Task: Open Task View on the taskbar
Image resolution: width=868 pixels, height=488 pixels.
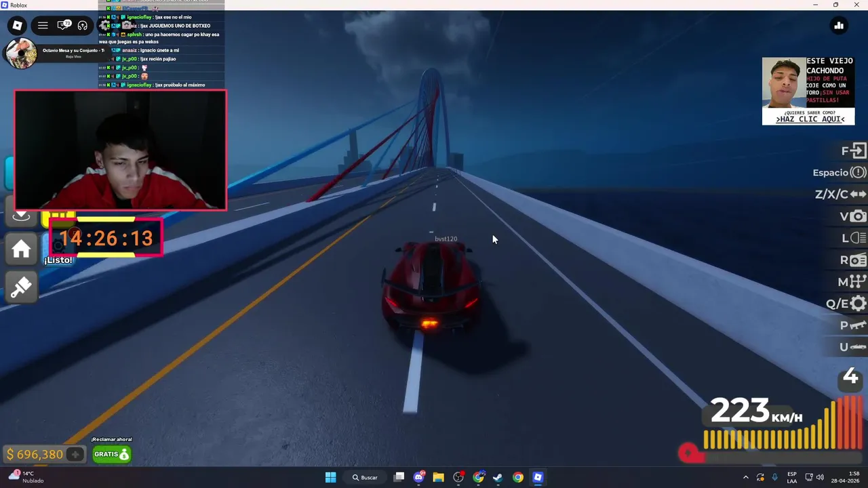Action: click(x=399, y=477)
